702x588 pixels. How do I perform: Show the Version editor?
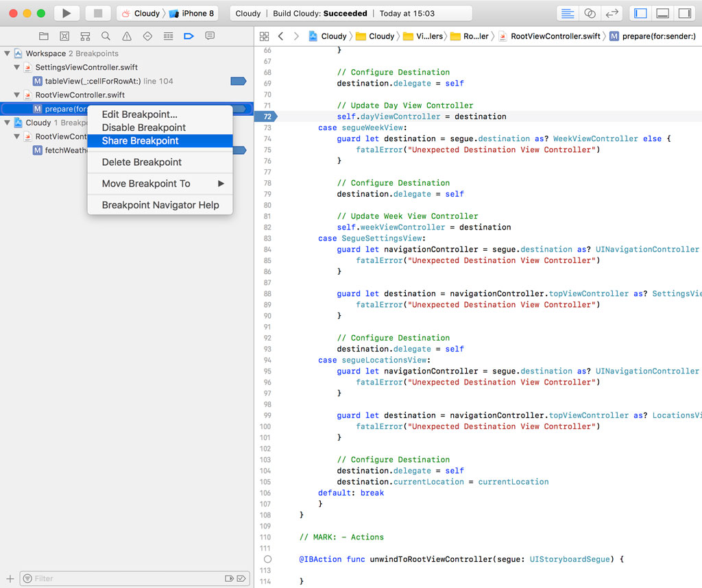(x=612, y=13)
